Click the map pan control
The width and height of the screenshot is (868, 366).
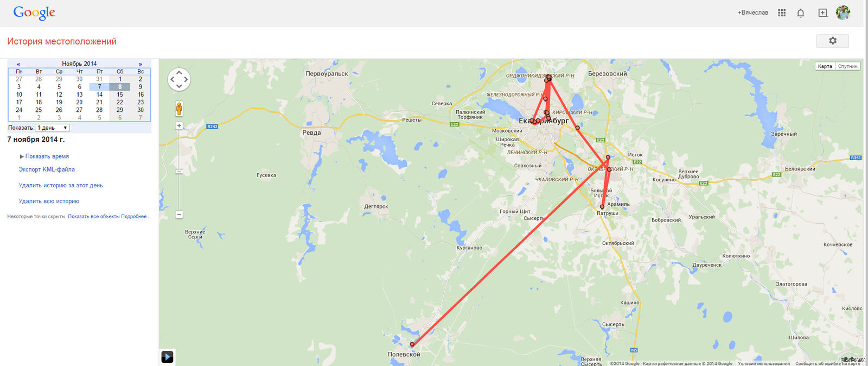pyautogui.click(x=179, y=79)
